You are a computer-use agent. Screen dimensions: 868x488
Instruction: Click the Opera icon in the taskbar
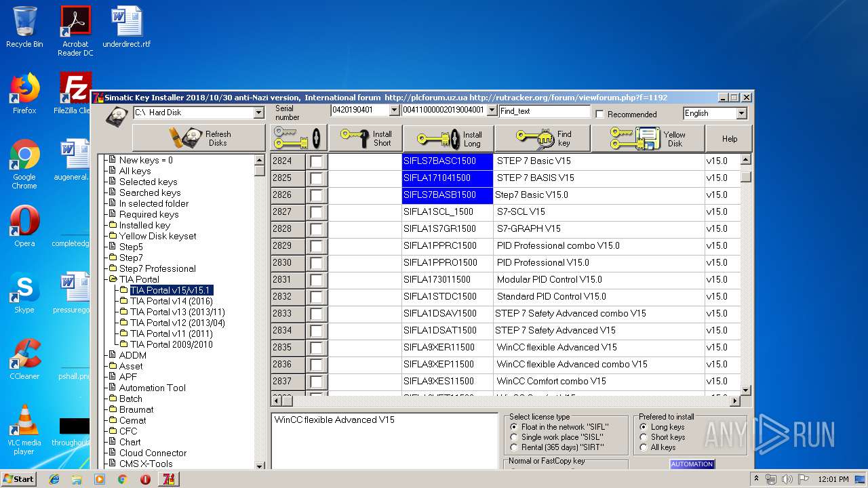tap(145, 479)
